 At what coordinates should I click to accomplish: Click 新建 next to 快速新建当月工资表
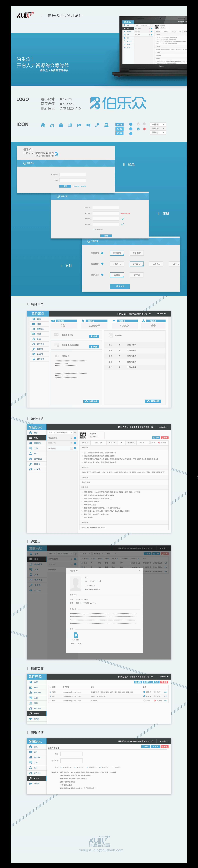[94, 346]
